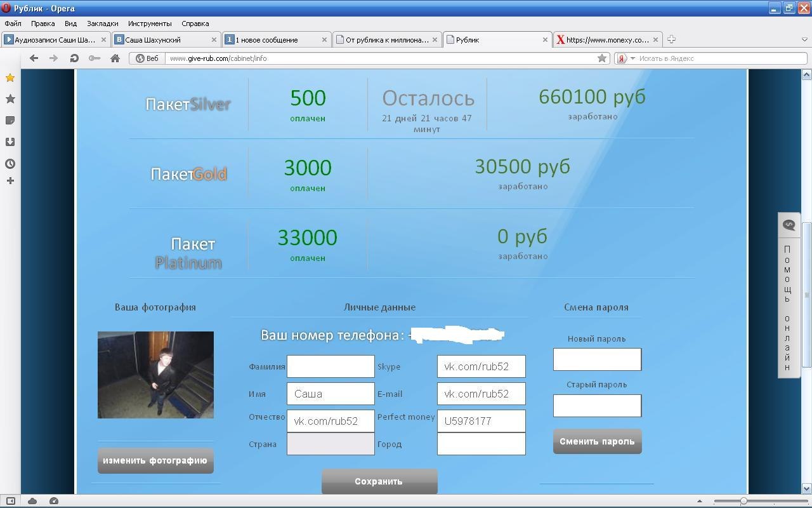Add a panel with plus icon
The image size is (812, 508).
coord(10,181)
